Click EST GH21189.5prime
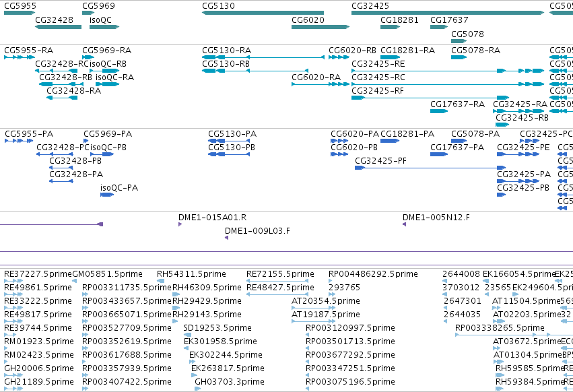573x392 pixels. tap(39, 382)
